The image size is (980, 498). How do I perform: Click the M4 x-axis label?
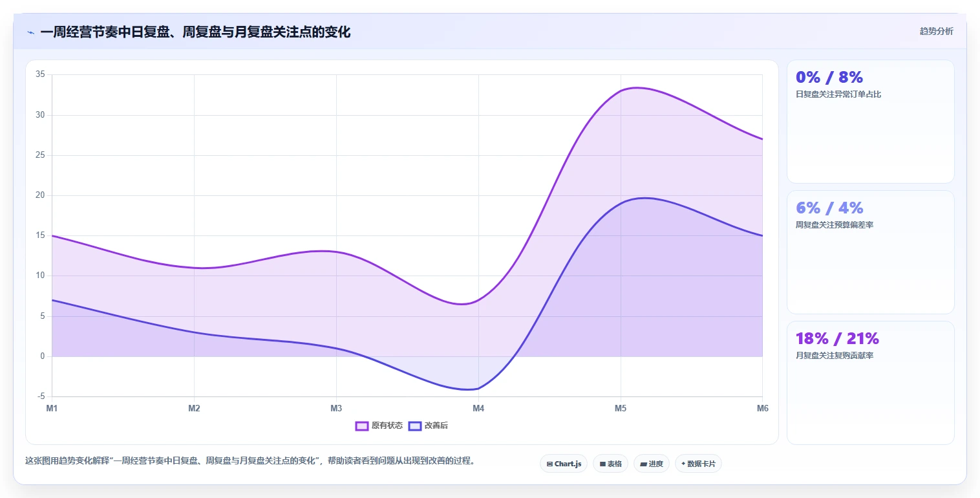point(478,408)
